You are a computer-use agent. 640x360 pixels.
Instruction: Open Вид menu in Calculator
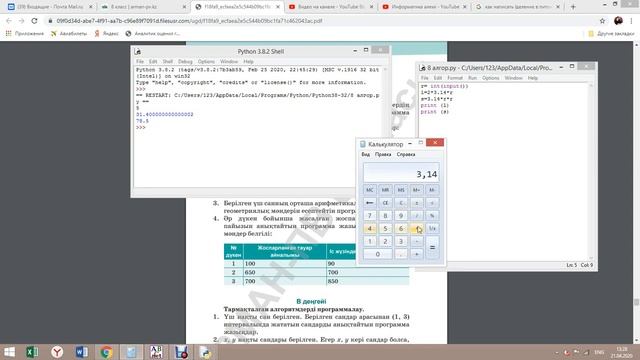pos(365,154)
